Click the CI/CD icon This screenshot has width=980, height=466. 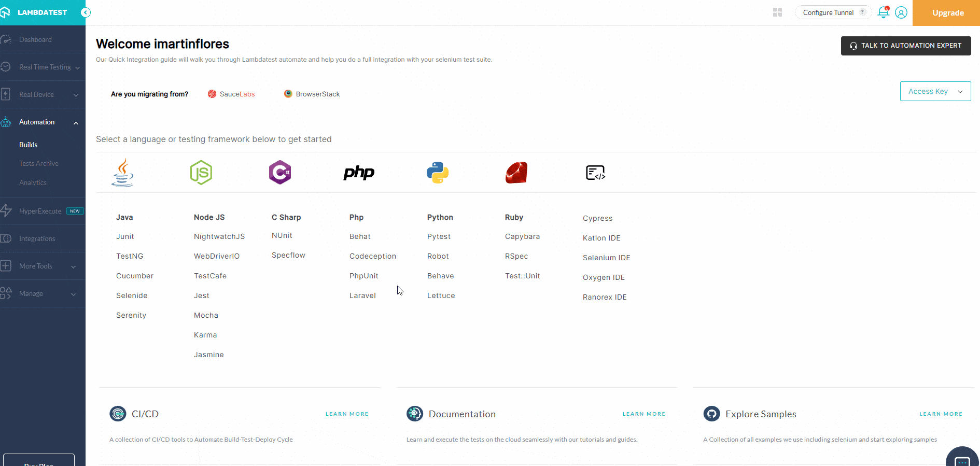[118, 414]
